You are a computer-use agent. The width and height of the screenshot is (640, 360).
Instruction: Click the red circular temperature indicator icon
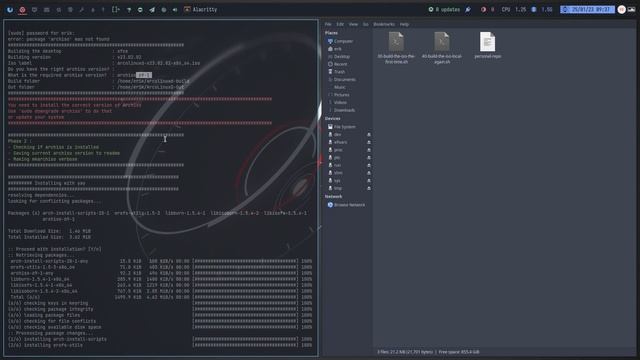(483, 9)
